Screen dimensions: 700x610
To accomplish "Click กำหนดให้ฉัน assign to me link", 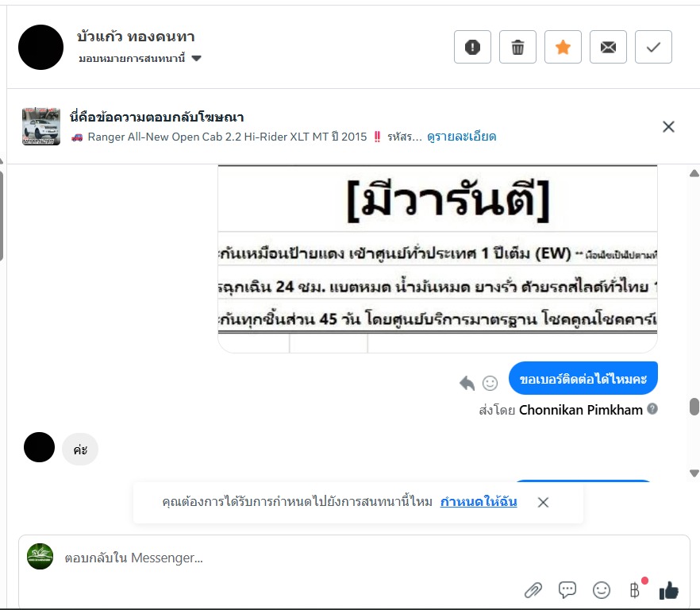I will pos(479,502).
